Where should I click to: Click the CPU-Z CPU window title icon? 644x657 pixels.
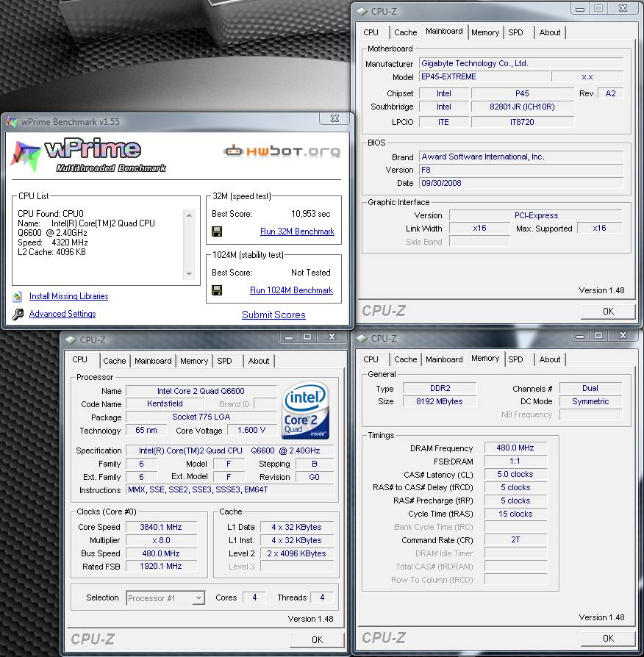coord(71,340)
